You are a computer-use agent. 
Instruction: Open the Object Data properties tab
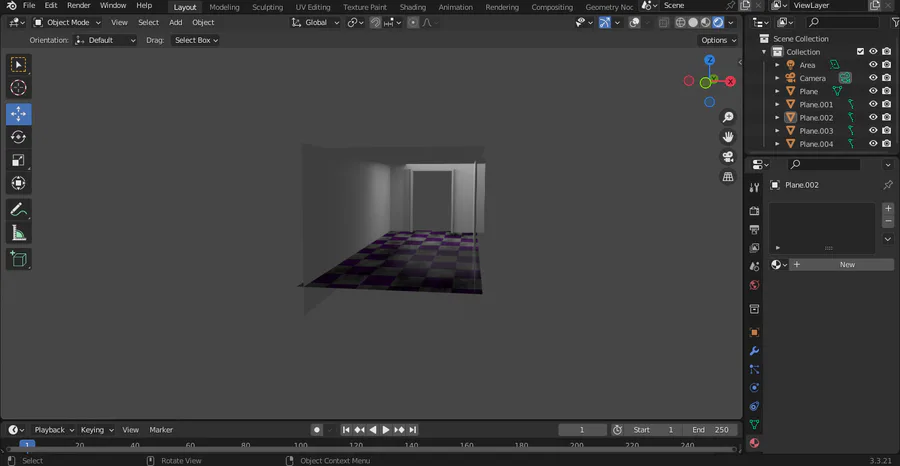pyautogui.click(x=754, y=424)
